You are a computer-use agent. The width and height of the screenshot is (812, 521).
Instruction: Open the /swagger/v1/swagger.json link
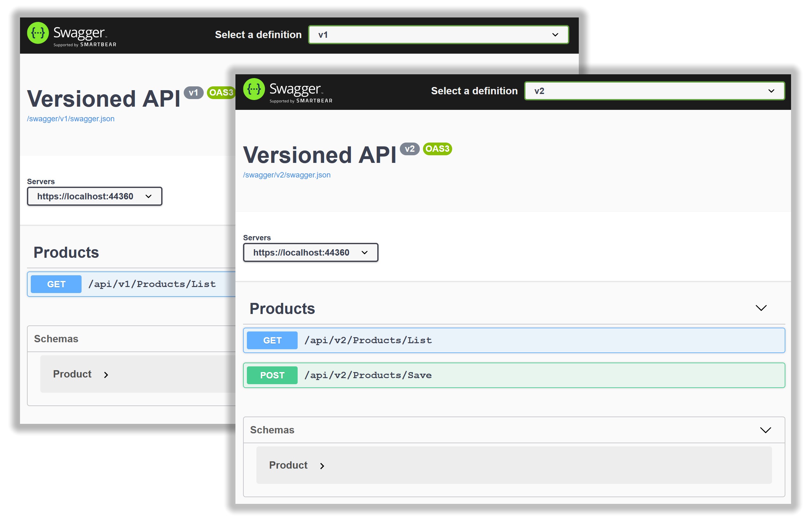click(x=71, y=119)
